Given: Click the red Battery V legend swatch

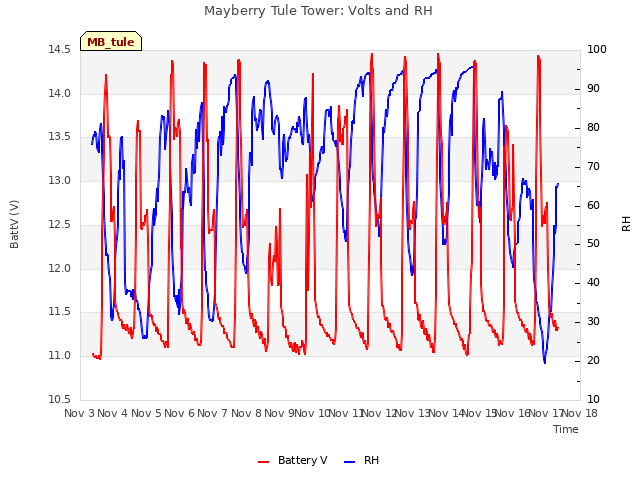Looking at the screenshot, I should coord(264,462).
